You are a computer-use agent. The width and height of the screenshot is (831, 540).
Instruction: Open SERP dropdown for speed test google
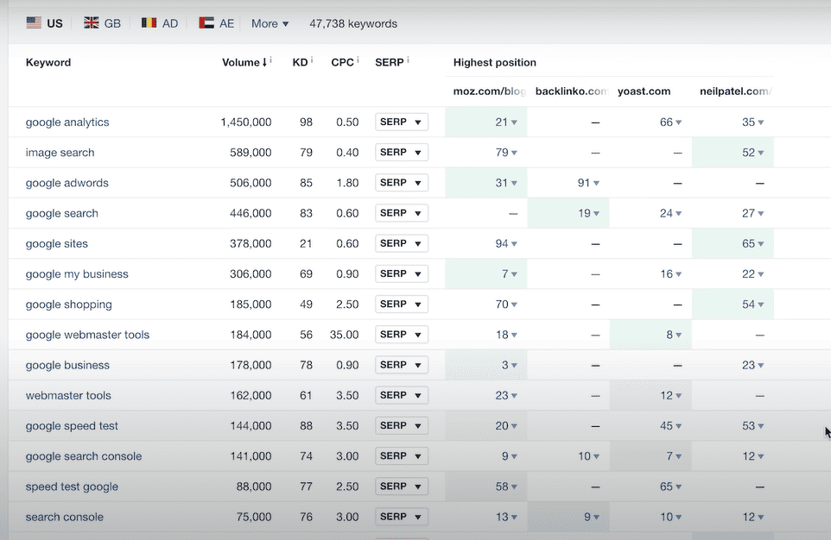tap(401, 486)
